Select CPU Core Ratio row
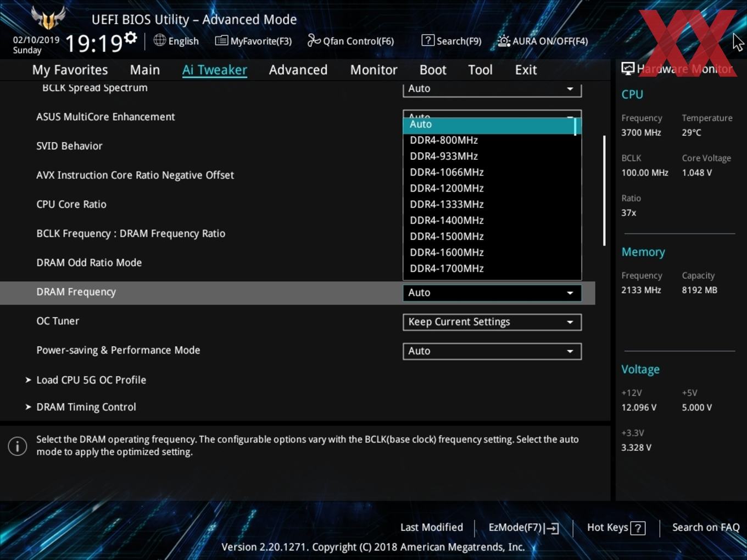The width and height of the screenshot is (747, 560). 71,204
